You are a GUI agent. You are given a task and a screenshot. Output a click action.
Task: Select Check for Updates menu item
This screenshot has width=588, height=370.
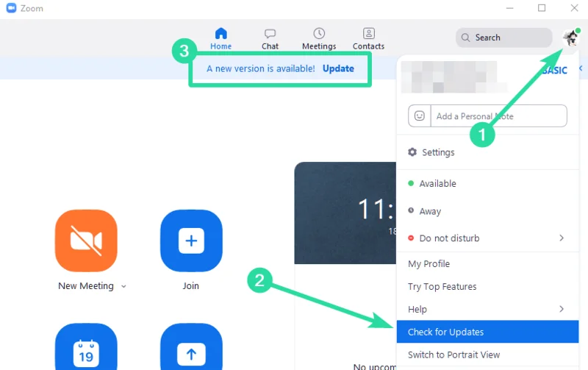[x=445, y=332]
